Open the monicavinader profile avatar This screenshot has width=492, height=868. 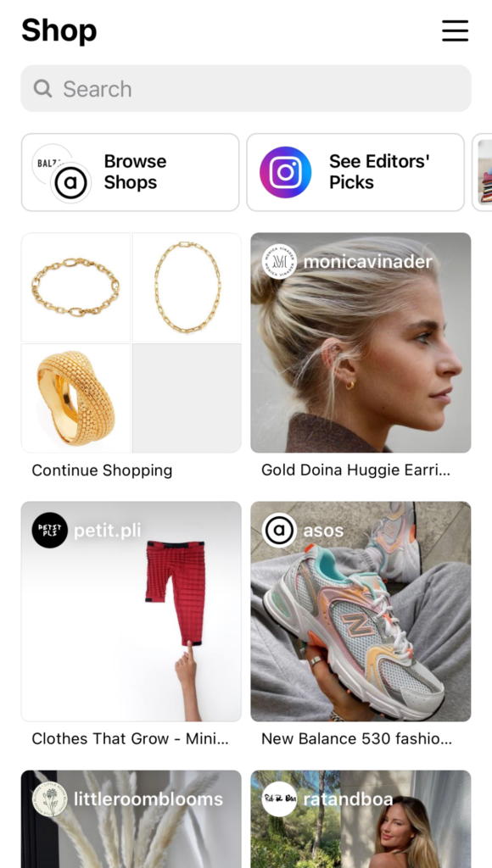[279, 261]
